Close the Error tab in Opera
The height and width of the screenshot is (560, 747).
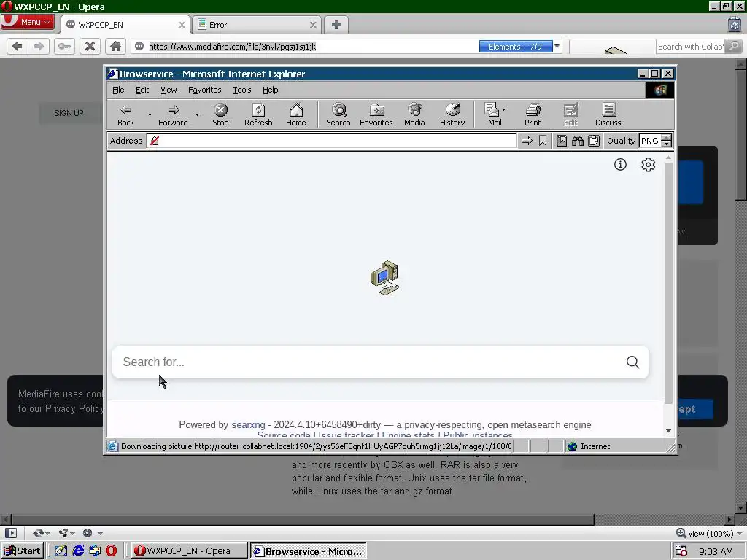(313, 25)
